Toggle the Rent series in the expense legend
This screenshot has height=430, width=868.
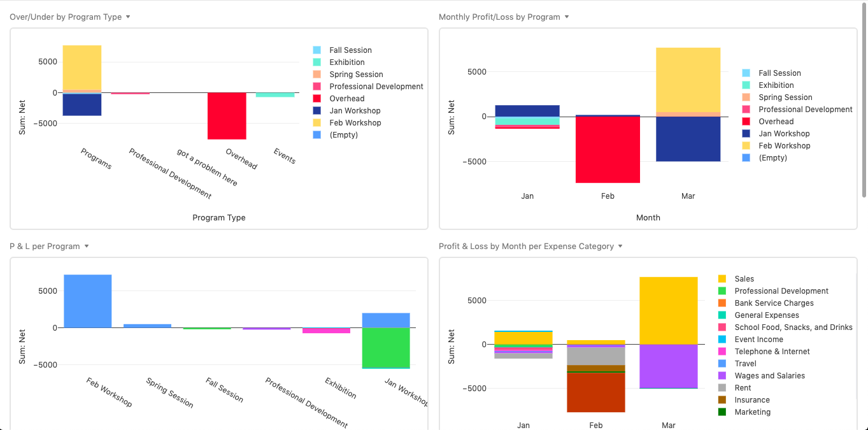coord(743,388)
